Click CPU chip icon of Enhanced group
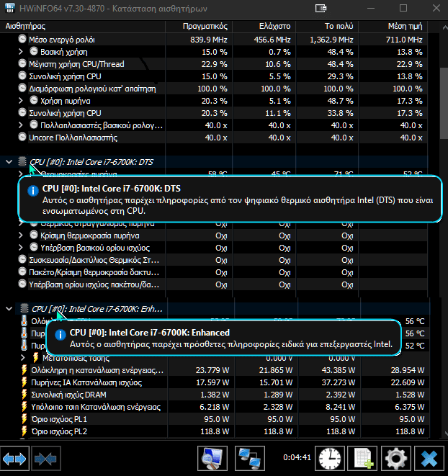Screen dimensions: 448x476 click(x=24, y=308)
